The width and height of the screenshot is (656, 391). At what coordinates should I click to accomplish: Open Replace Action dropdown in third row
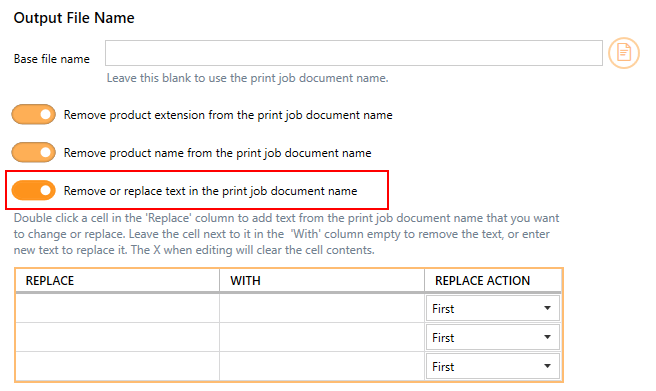[x=492, y=367]
